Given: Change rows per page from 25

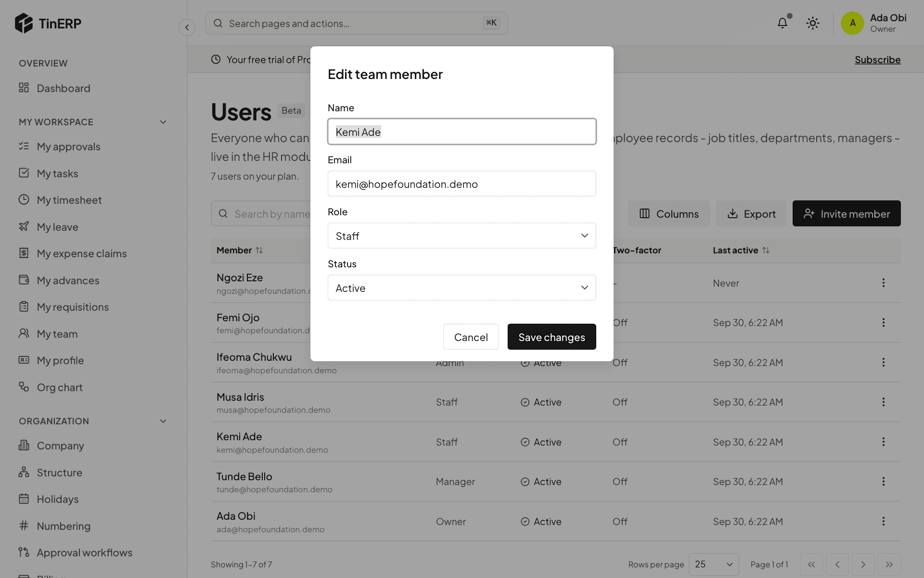Looking at the screenshot, I should point(714,565).
